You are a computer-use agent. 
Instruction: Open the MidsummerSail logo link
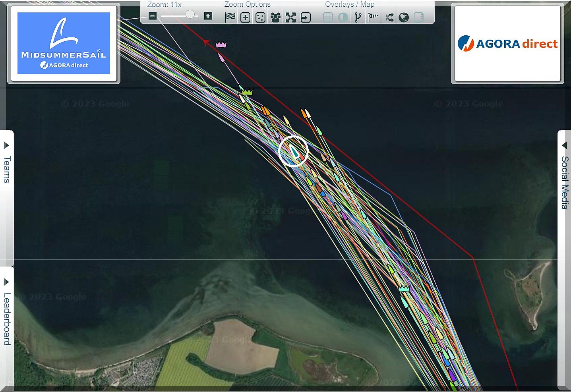(64, 43)
